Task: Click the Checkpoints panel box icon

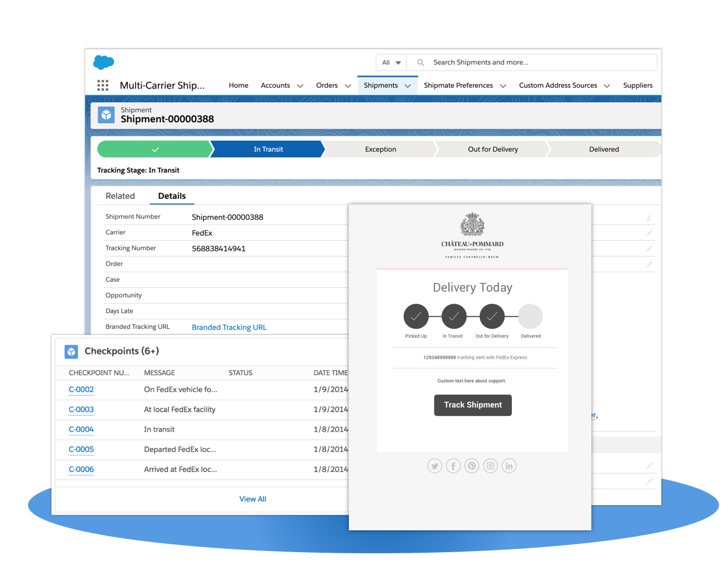Action: click(71, 351)
